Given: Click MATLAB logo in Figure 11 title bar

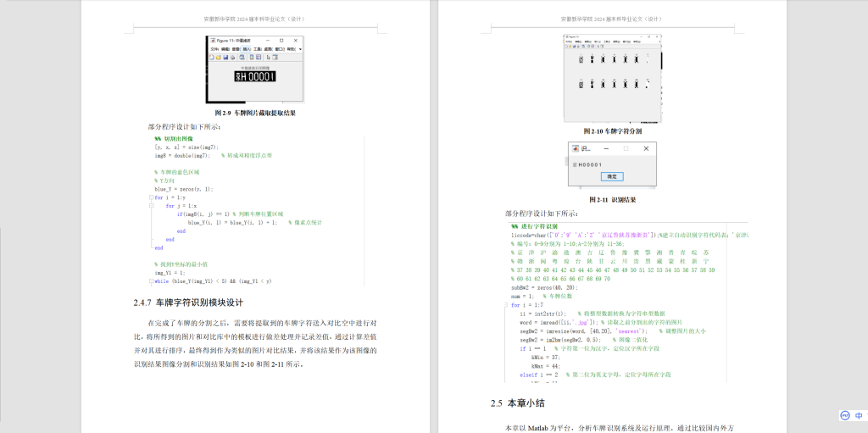Looking at the screenshot, I should (x=213, y=41).
